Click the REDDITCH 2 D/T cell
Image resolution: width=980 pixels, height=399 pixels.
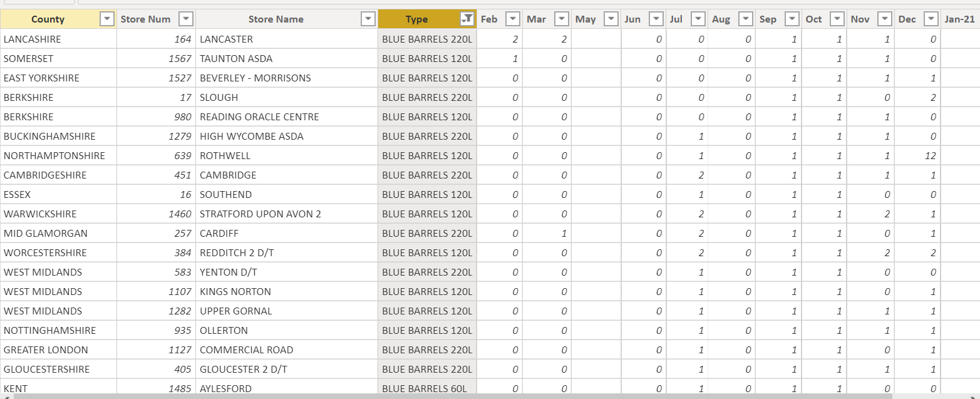287,252
